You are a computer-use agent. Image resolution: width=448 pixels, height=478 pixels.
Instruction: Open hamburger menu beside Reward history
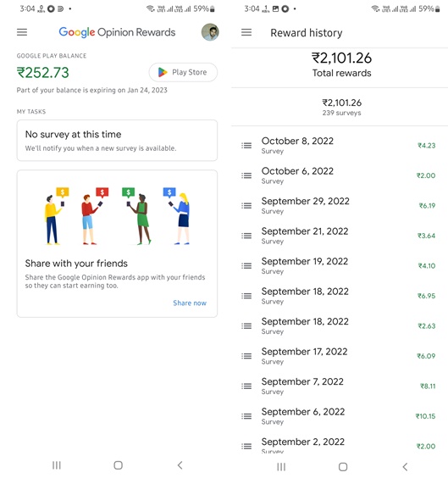click(x=246, y=32)
